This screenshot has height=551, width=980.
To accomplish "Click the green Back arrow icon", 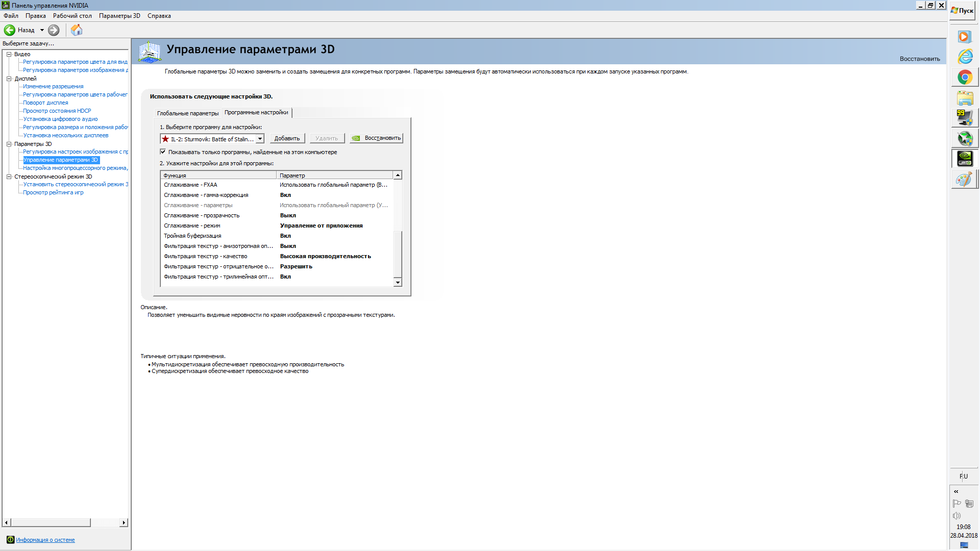I will click(10, 30).
